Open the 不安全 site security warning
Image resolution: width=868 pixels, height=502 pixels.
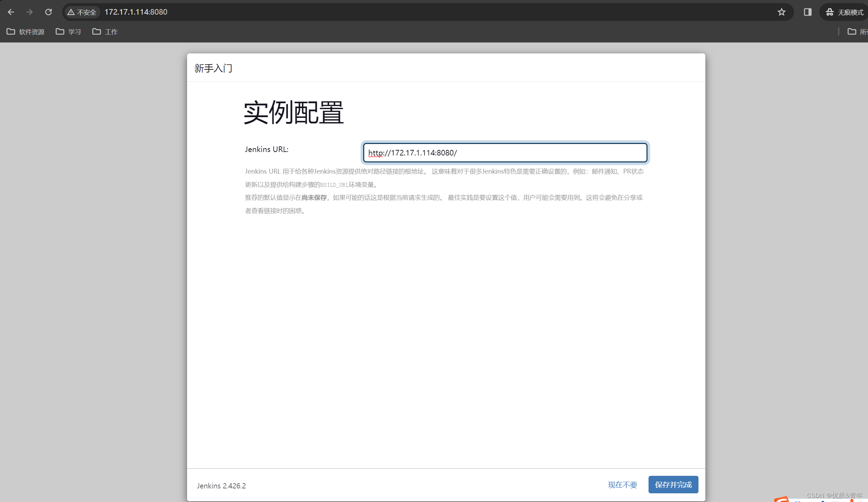tap(82, 12)
